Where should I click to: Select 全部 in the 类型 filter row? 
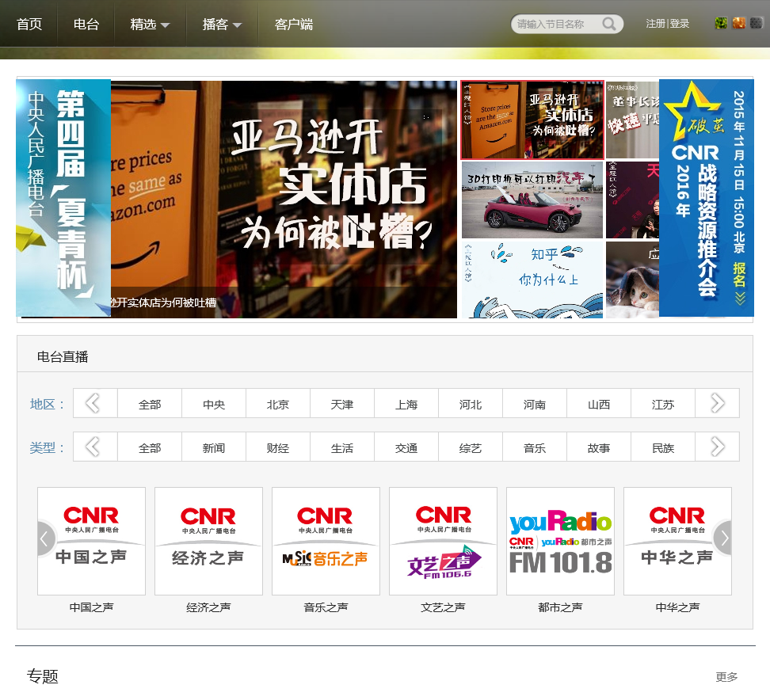coord(150,448)
